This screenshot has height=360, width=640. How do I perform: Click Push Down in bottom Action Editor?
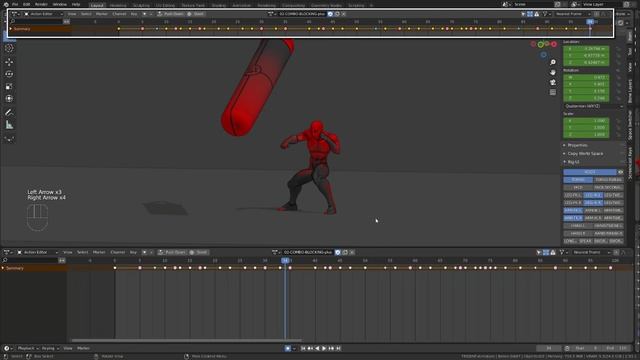(x=172, y=252)
